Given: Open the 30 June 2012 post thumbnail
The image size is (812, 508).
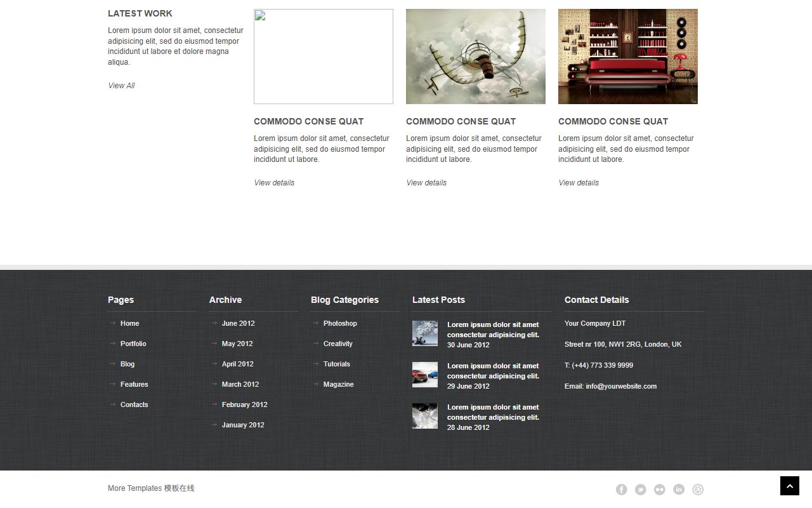Looking at the screenshot, I should click(x=425, y=333).
